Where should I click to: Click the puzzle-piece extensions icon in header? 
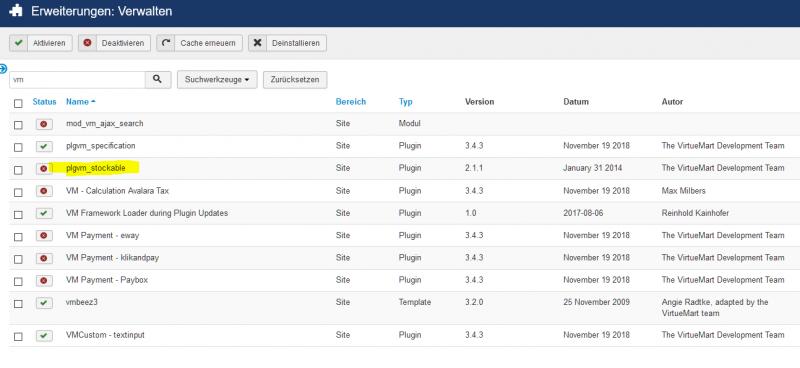pos(16,11)
